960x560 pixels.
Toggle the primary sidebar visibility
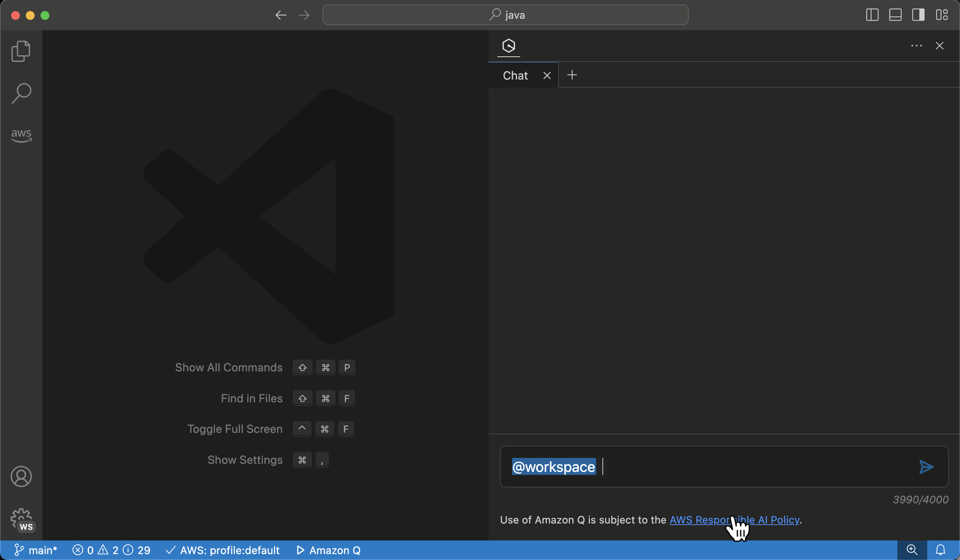point(872,15)
